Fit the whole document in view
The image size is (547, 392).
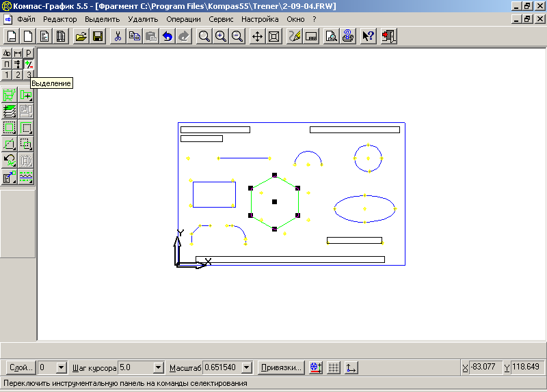click(274, 36)
